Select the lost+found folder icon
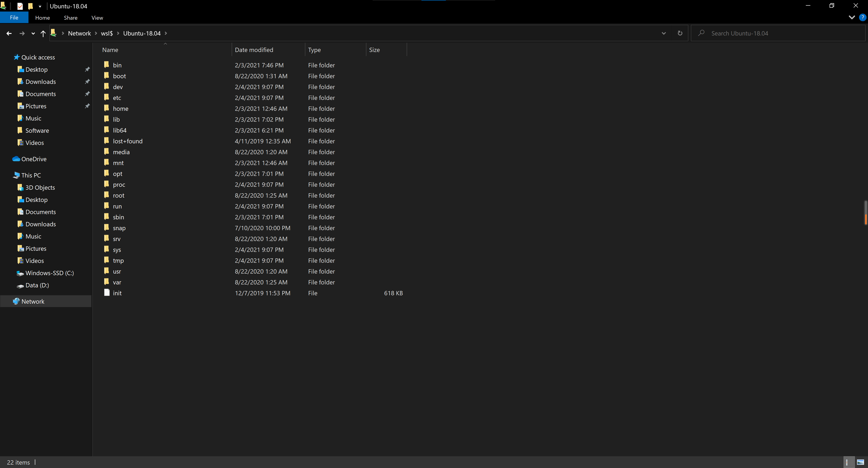This screenshot has width=868, height=468. 106,140
